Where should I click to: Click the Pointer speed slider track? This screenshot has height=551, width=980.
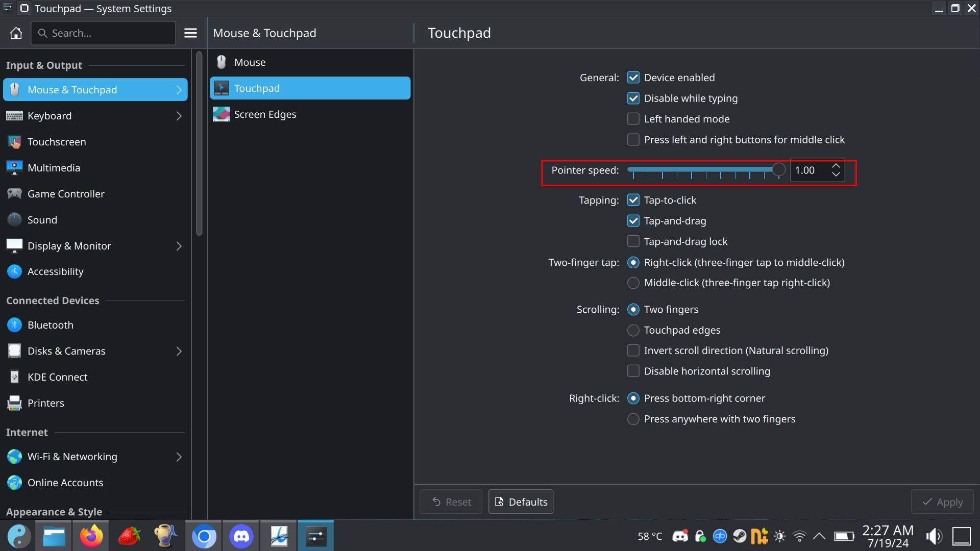pos(699,169)
